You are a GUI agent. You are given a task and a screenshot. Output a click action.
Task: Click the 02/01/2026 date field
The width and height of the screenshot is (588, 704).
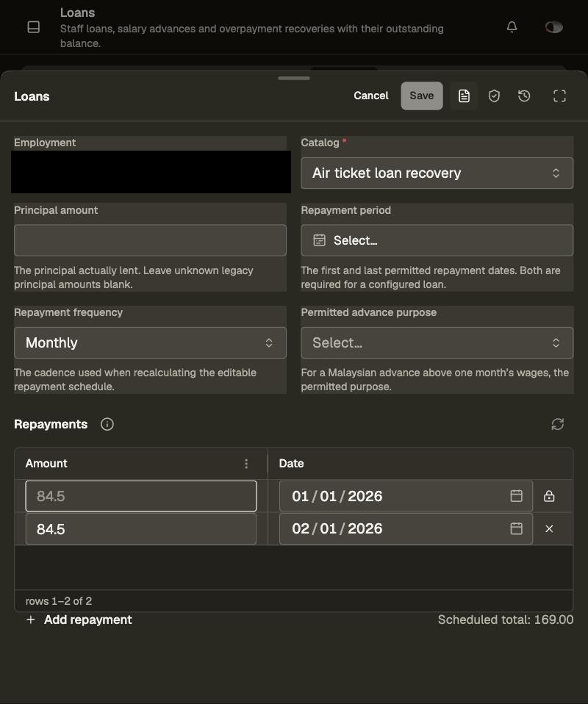tap(406, 529)
